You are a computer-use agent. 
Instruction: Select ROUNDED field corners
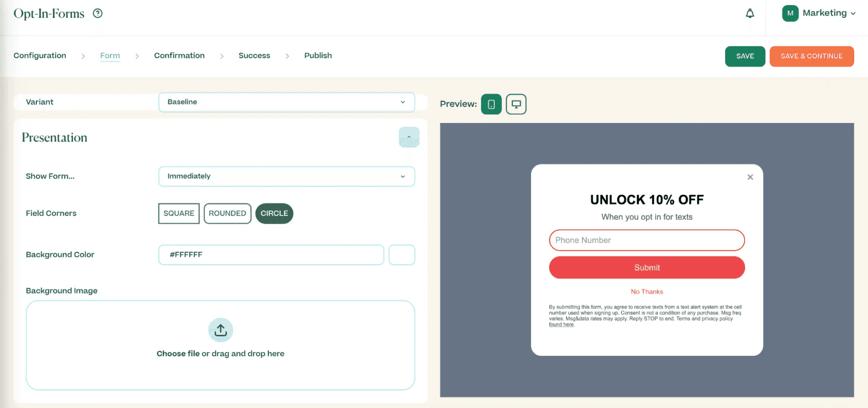[227, 213]
